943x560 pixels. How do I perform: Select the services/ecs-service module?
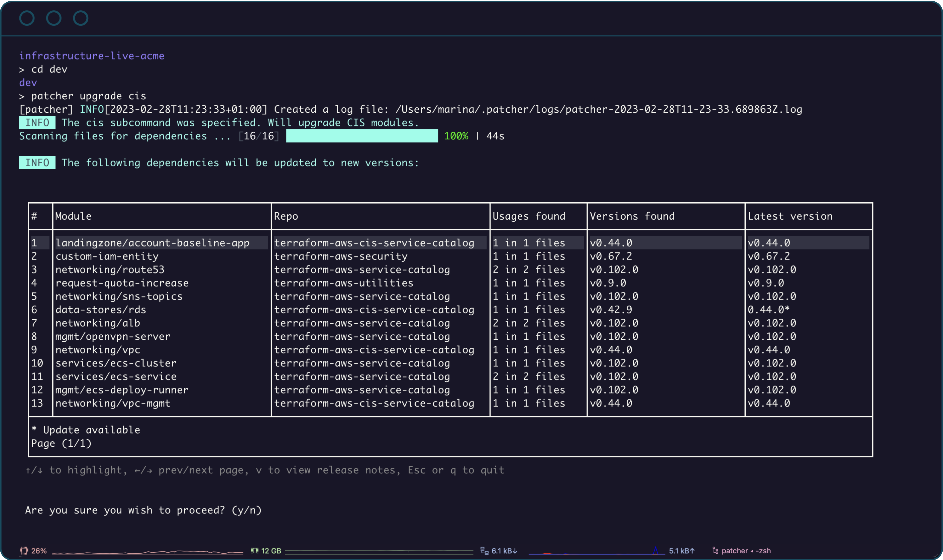pos(116,376)
